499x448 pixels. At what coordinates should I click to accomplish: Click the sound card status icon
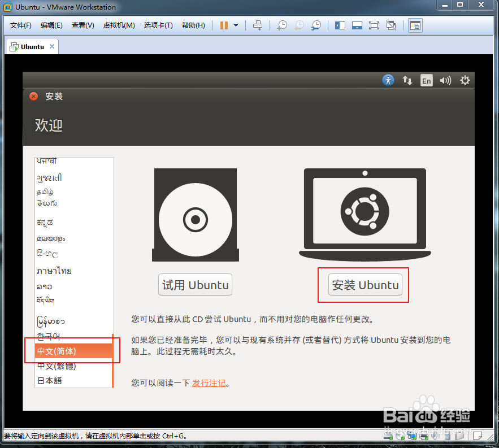(x=435, y=436)
